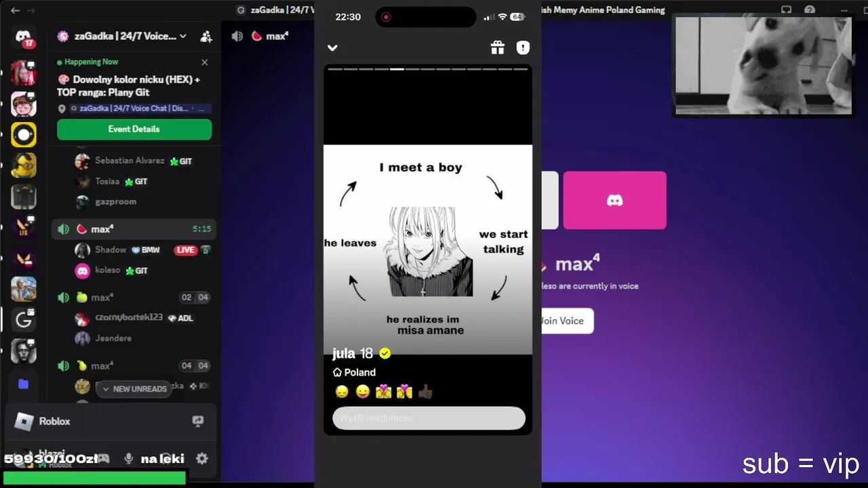Toggle microphone mute in user panel
The width and height of the screenshot is (868, 488).
(128, 459)
